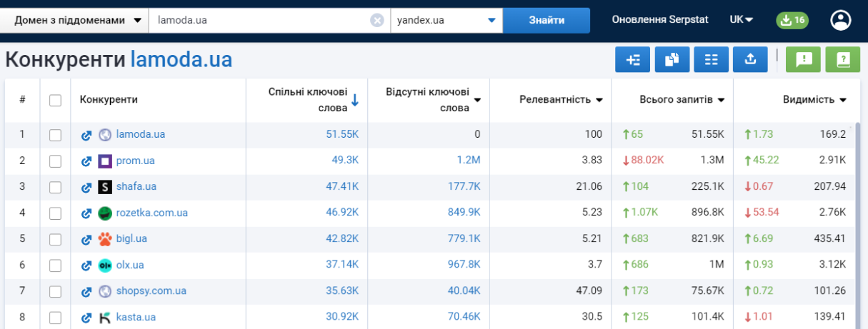The width and height of the screenshot is (868, 329).
Task: Click the green feedback message button
Action: pos(803,60)
